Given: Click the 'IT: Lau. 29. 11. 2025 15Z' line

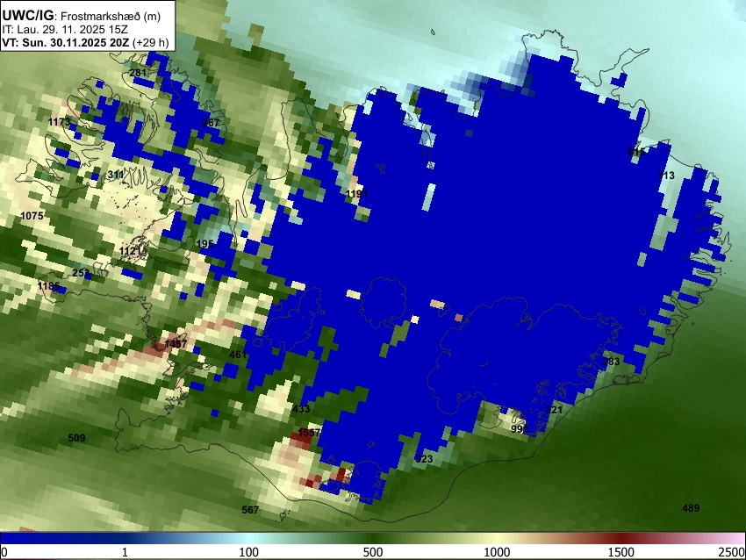Looking at the screenshot, I should [65, 30].
